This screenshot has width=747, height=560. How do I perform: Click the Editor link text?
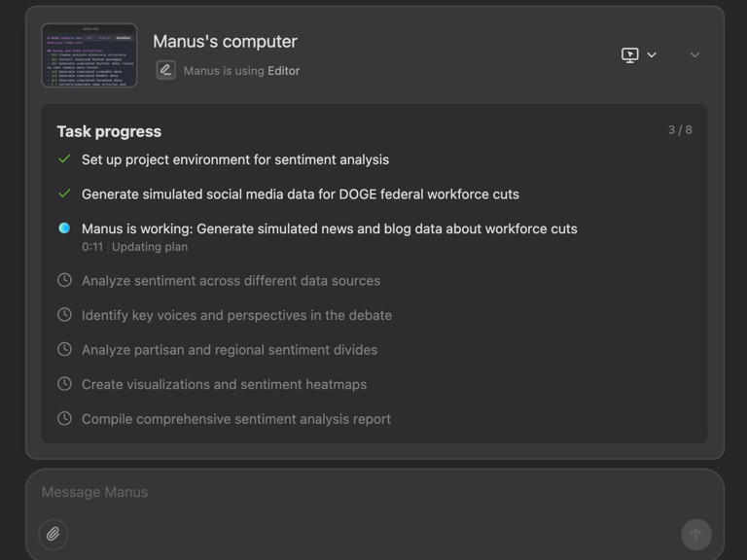click(283, 71)
